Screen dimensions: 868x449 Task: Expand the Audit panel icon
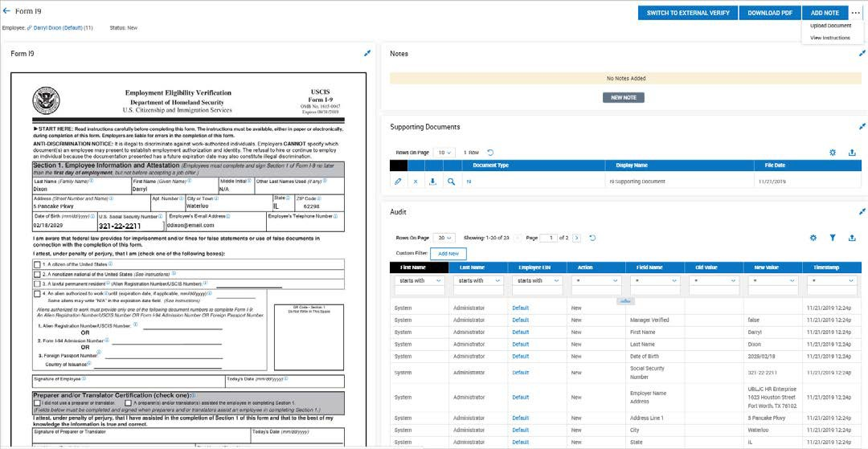click(x=862, y=212)
